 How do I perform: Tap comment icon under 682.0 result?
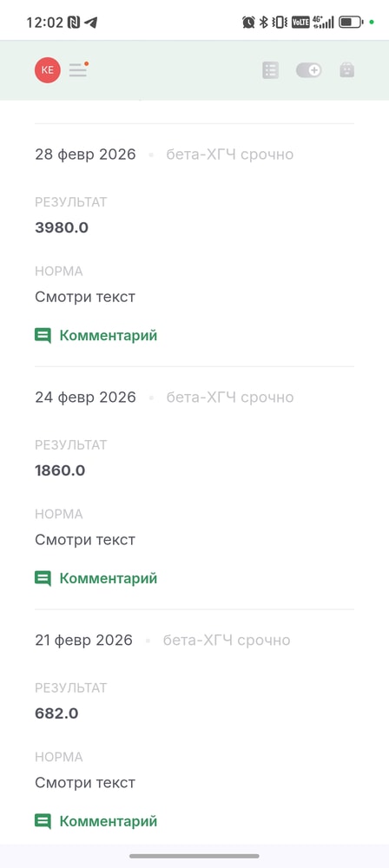pyautogui.click(x=43, y=821)
